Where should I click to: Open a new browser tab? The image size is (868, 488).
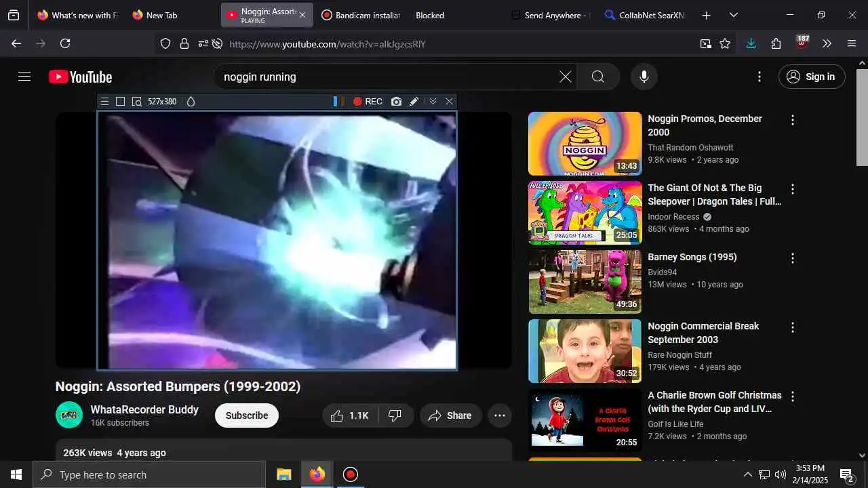[x=706, y=15]
